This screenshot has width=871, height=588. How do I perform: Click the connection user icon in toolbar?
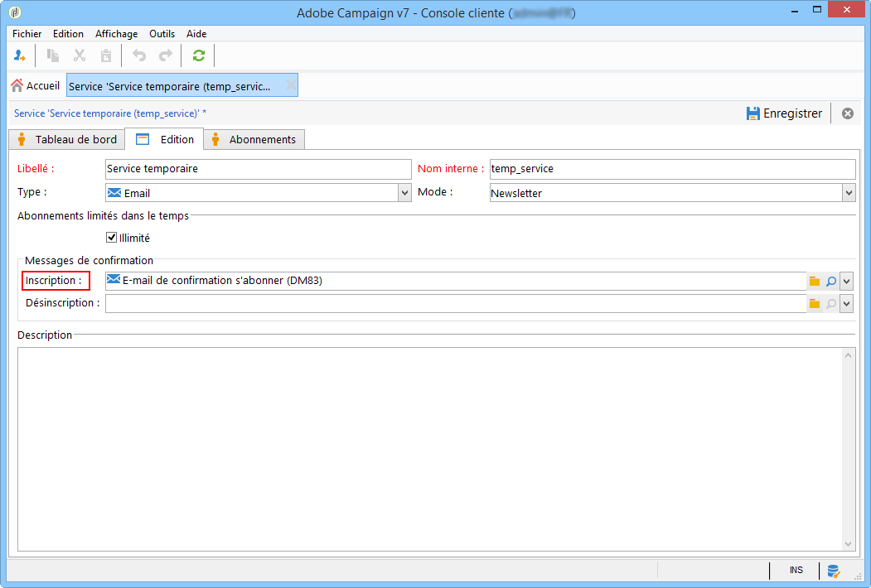coord(19,55)
